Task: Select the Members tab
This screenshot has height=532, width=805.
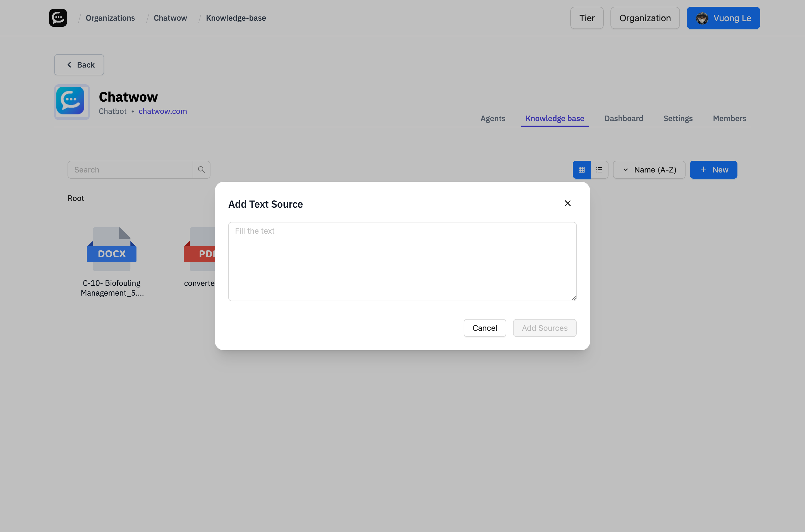Action: coord(729,118)
